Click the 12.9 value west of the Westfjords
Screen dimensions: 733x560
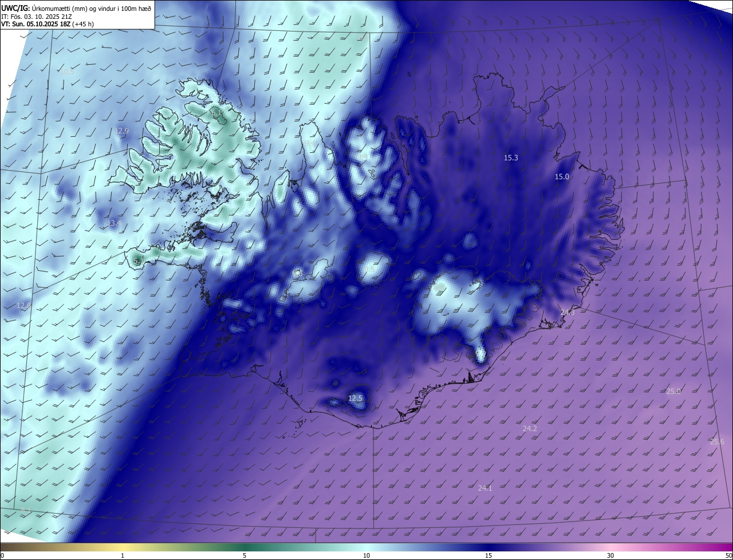tap(121, 131)
